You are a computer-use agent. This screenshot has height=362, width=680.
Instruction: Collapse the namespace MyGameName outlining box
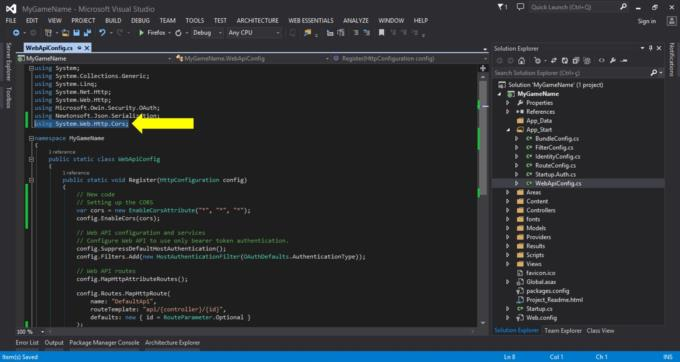tap(31, 138)
